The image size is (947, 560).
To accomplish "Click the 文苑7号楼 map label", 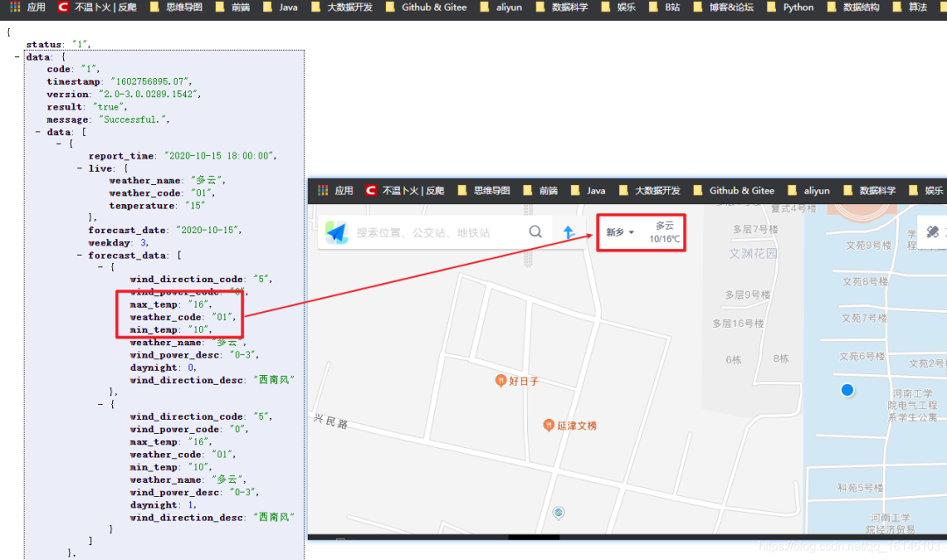I will tap(865, 318).
